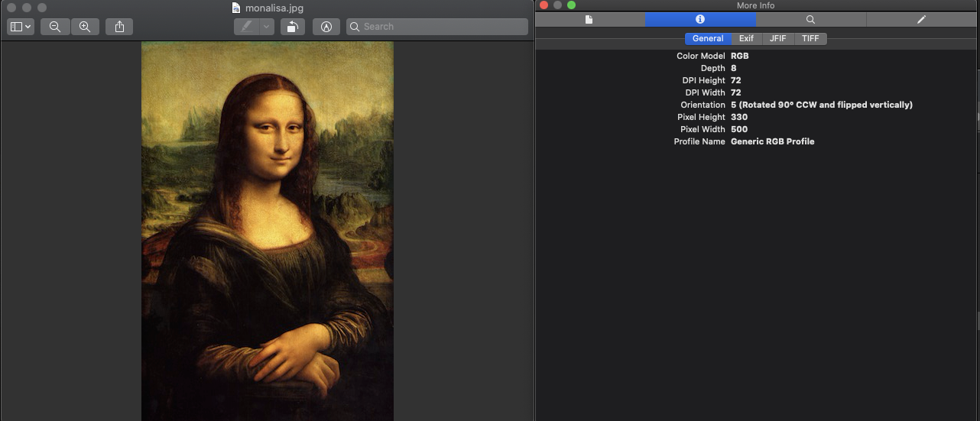Zoom out of the monalisa image

click(x=55, y=27)
